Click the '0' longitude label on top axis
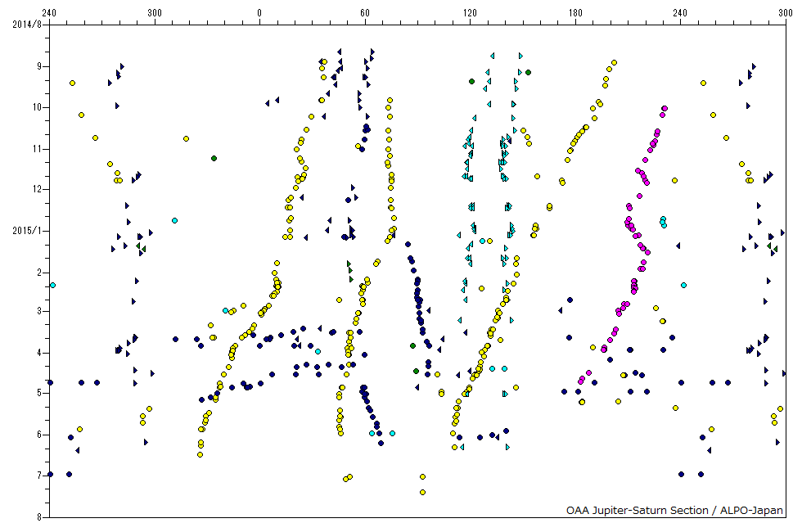Screen dimensions: 802x532 tap(259, 13)
